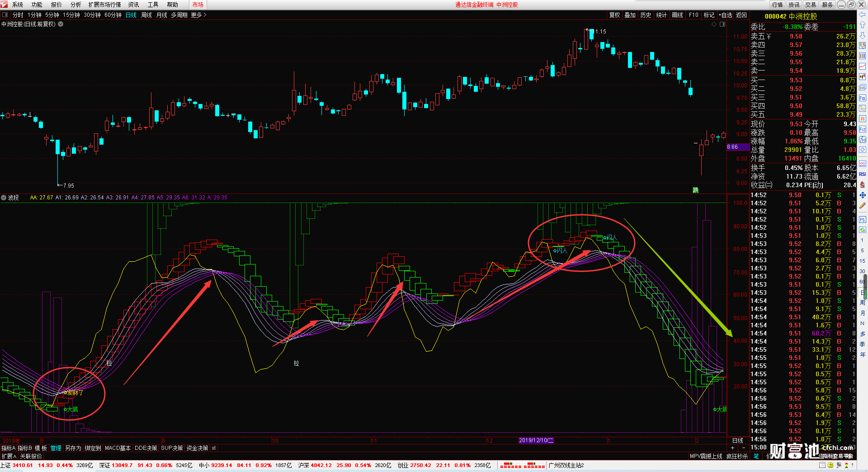Open the 多周期 multi-period dropdown

[179, 15]
